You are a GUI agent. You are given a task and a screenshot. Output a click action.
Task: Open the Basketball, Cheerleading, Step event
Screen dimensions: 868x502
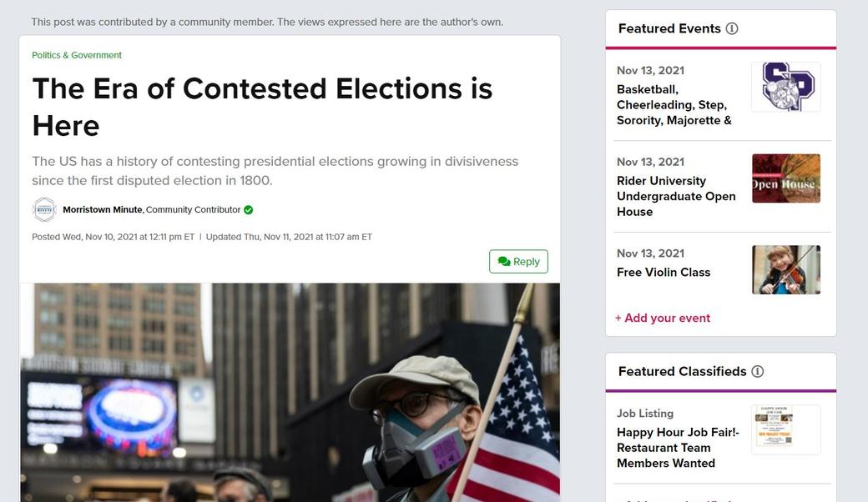[x=674, y=105]
